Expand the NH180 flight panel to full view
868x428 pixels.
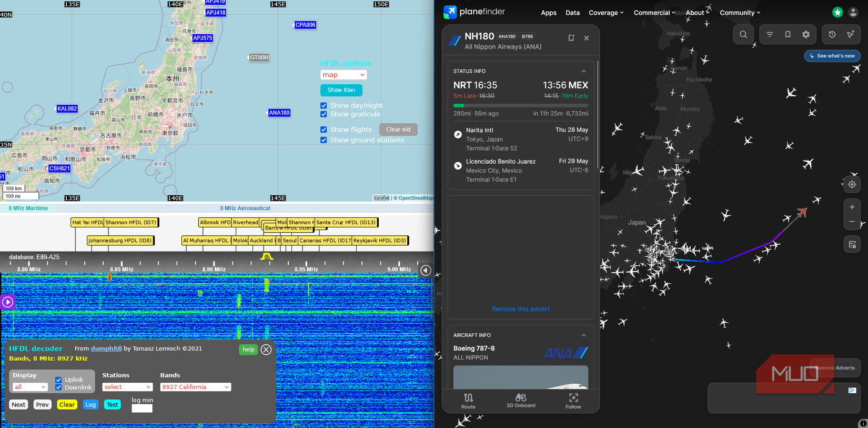point(571,38)
